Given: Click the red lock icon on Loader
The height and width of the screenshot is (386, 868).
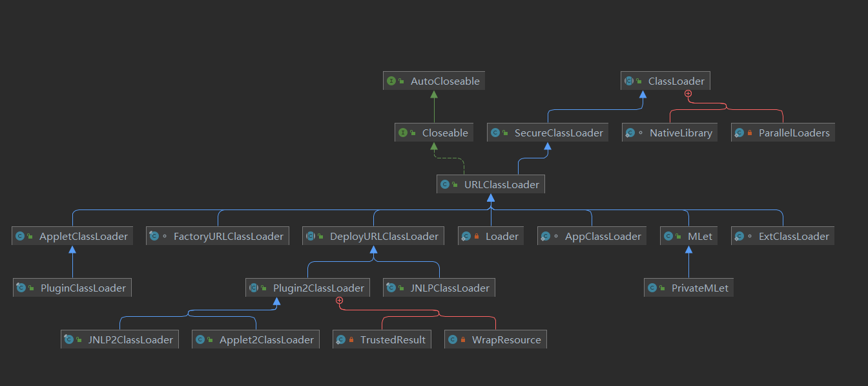Looking at the screenshot, I should tap(477, 237).
